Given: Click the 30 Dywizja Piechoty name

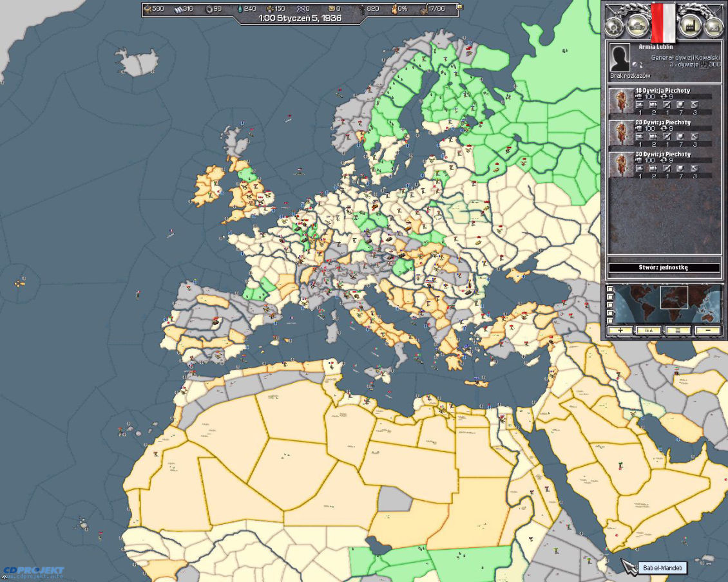Looking at the screenshot, I should click(662, 154).
